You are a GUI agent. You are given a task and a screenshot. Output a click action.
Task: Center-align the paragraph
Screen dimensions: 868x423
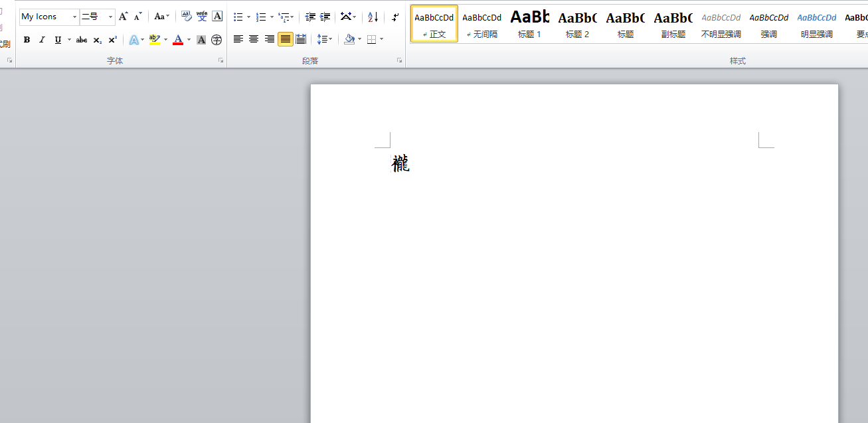pyautogui.click(x=254, y=39)
